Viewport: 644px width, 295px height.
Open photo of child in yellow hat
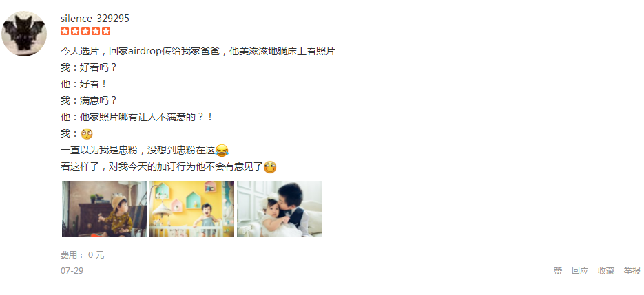[x=104, y=209]
